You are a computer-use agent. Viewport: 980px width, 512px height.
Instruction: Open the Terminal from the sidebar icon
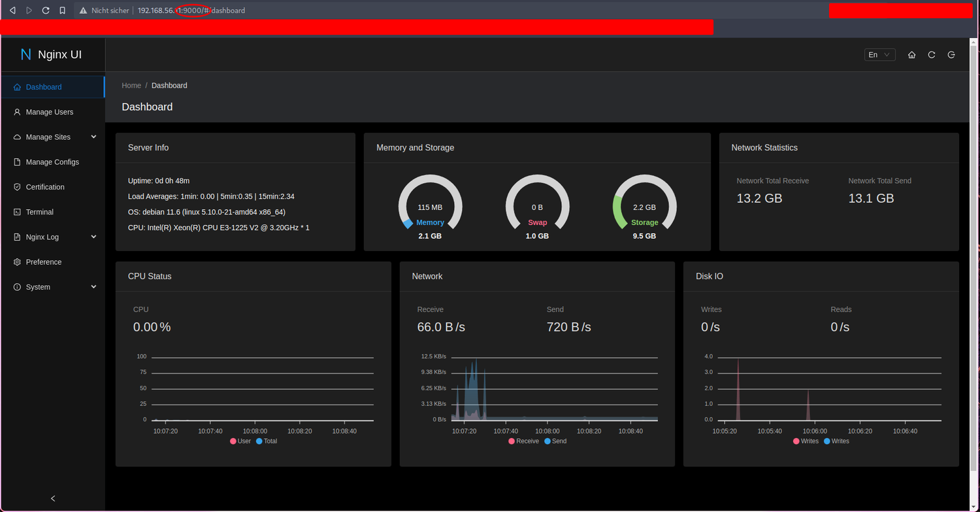pos(16,212)
